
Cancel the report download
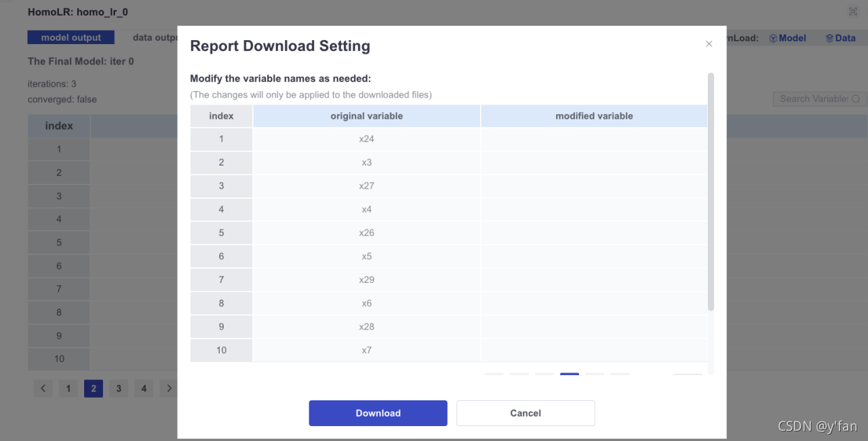(526, 413)
